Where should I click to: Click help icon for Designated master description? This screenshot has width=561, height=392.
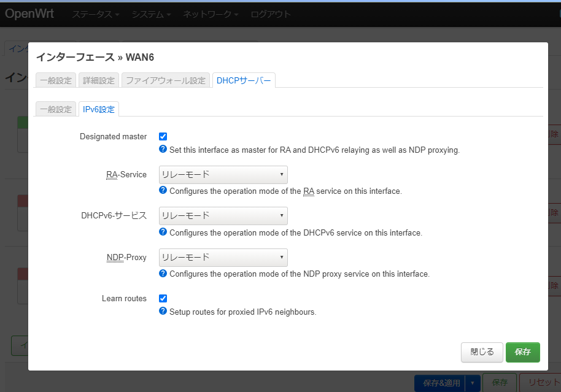pyautogui.click(x=163, y=149)
